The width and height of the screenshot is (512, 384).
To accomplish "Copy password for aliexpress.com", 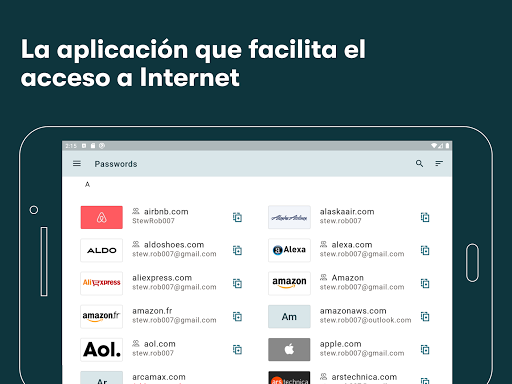I will 237,283.
